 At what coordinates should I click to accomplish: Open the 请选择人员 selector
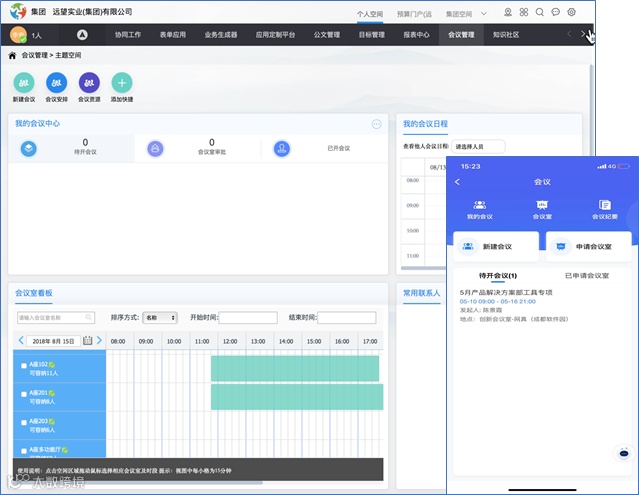click(x=478, y=147)
